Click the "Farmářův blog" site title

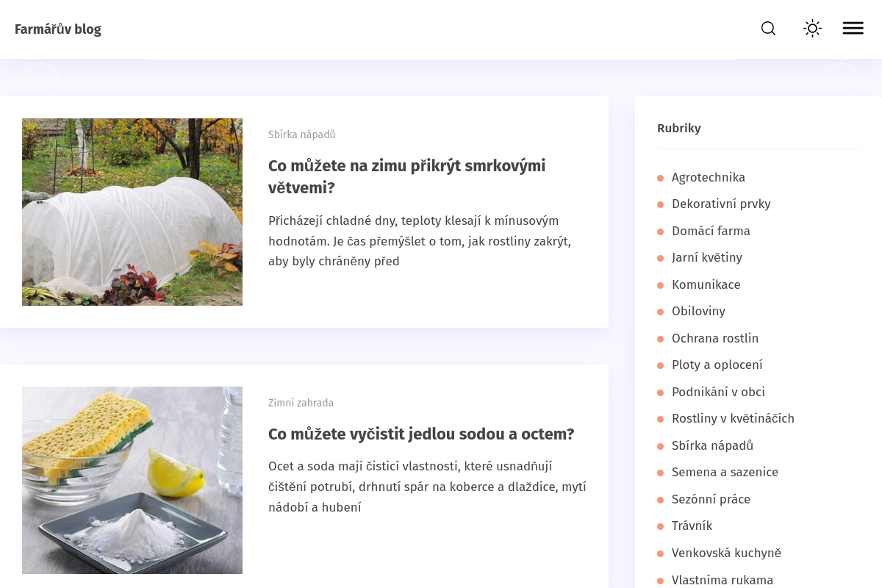[x=57, y=29]
